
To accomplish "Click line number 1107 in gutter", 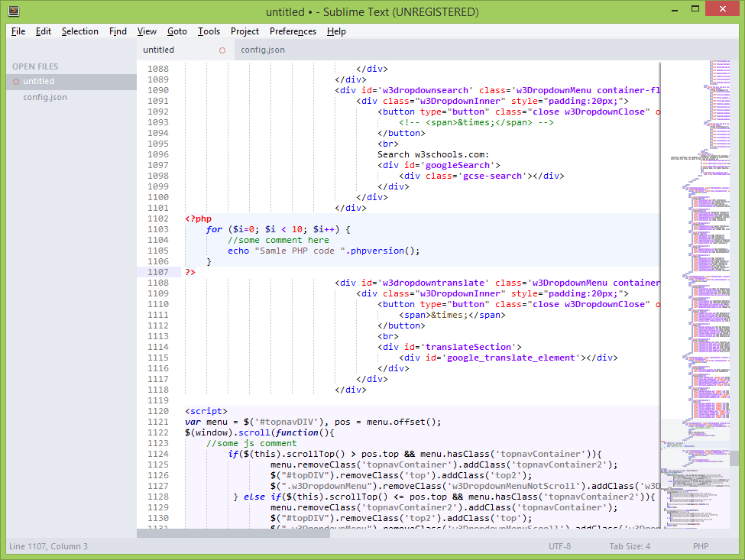I will pos(157,272).
